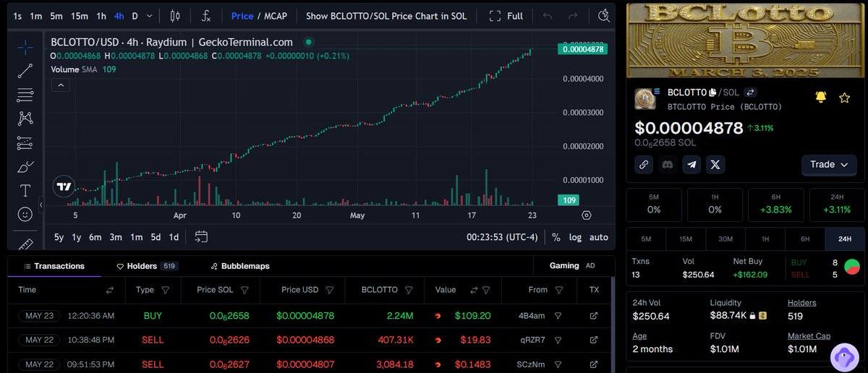This screenshot has height=373, width=868.
Task: Select the trend line drawing tool
Action: click(x=25, y=71)
